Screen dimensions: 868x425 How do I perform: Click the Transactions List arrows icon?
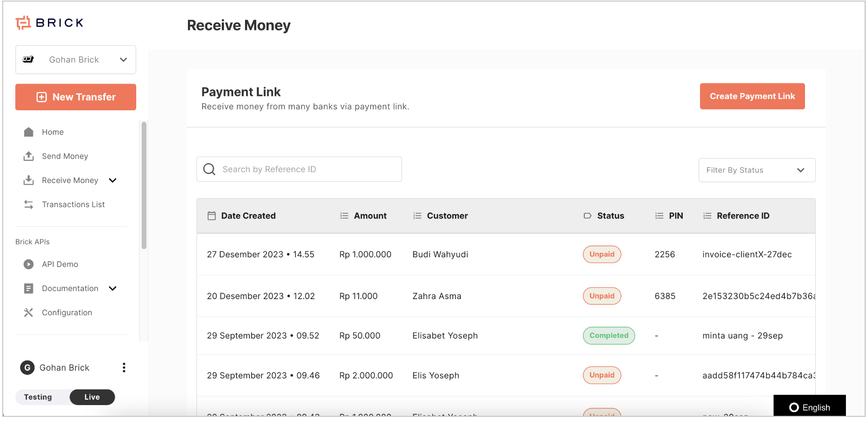29,204
